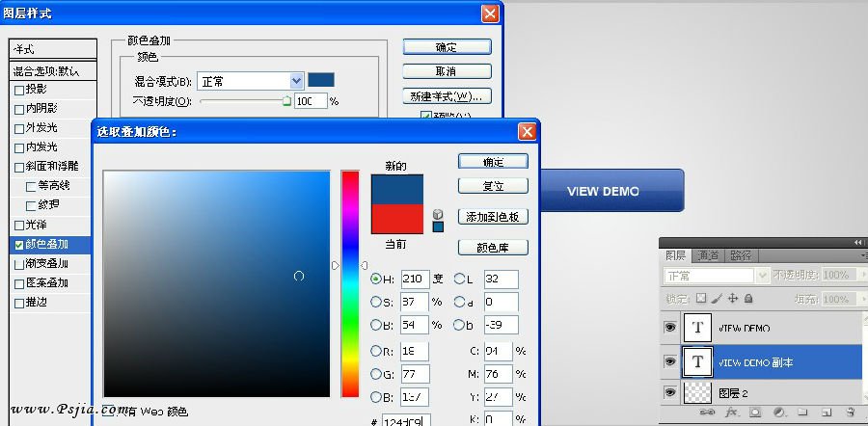Screen dimensions: 868x426
Task: Click the create new layer icon
Action: (x=825, y=413)
